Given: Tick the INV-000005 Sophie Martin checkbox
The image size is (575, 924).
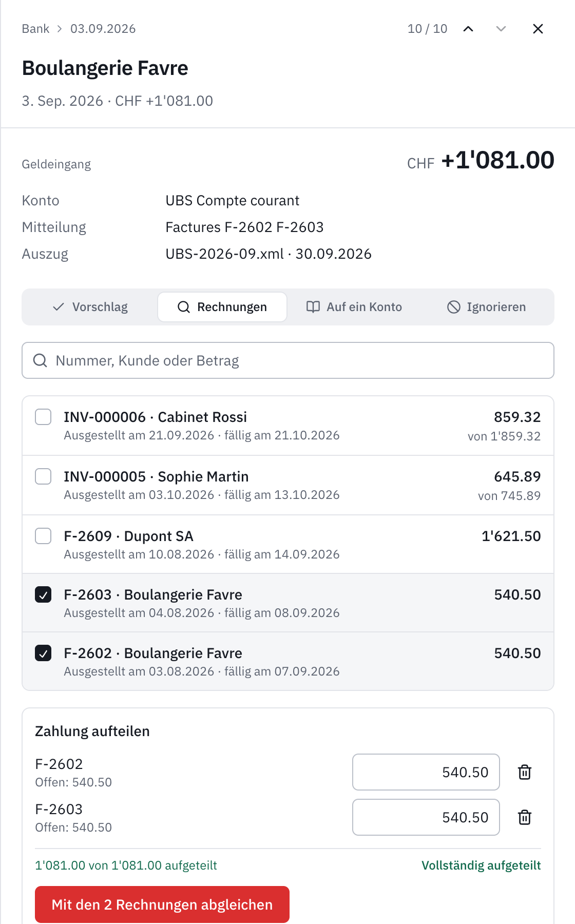Looking at the screenshot, I should tap(43, 476).
